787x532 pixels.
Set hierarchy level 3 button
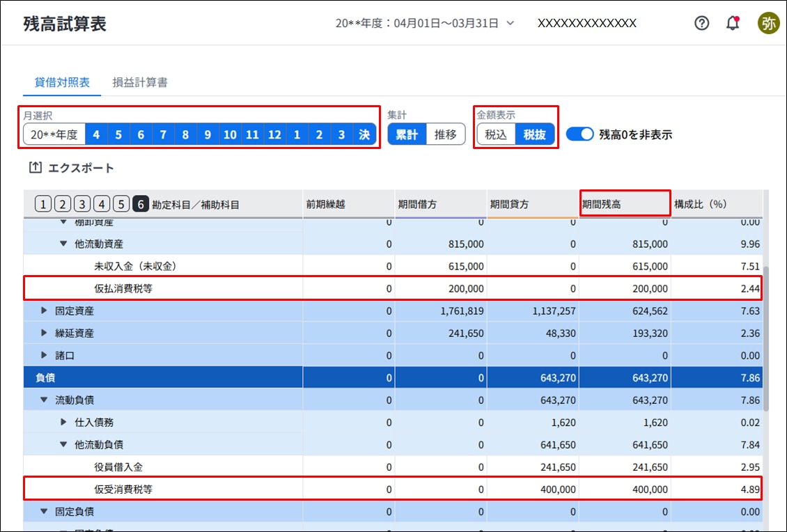[82, 204]
